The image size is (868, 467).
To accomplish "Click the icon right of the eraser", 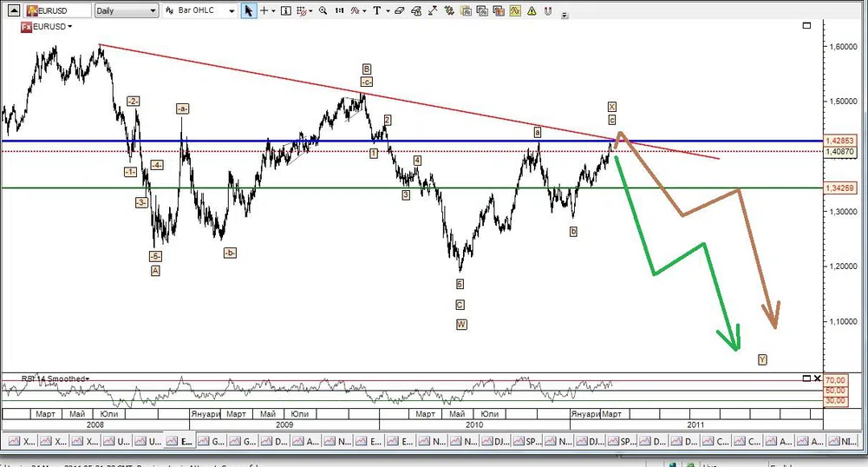I will (416, 10).
